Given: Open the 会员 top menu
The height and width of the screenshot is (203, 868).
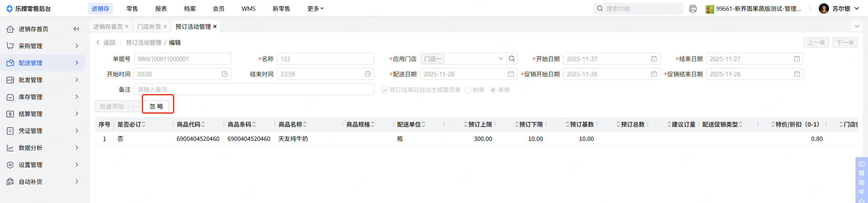Looking at the screenshot, I should click(219, 8).
